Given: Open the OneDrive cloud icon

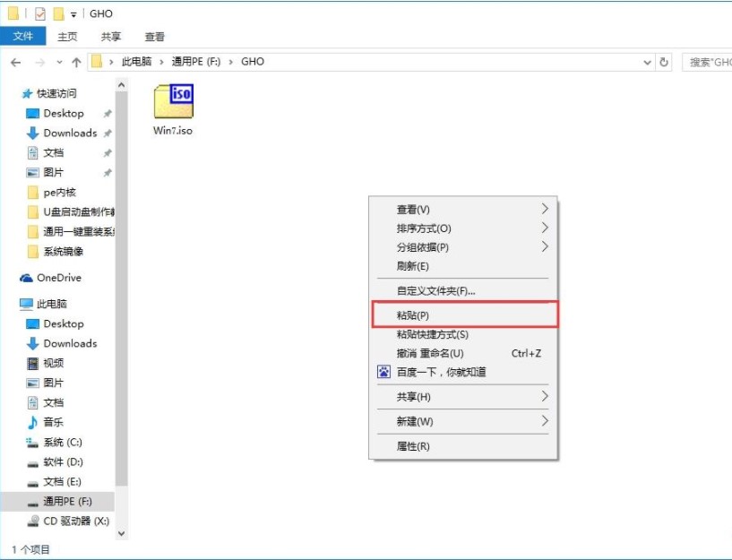Looking at the screenshot, I should tap(26, 278).
